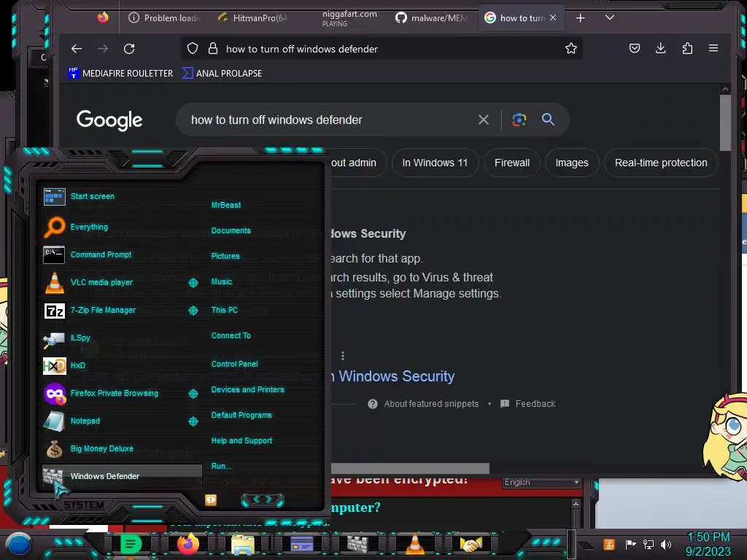Screen dimensions: 747x560
Task: Open Devices and Printers
Action: 248,389
